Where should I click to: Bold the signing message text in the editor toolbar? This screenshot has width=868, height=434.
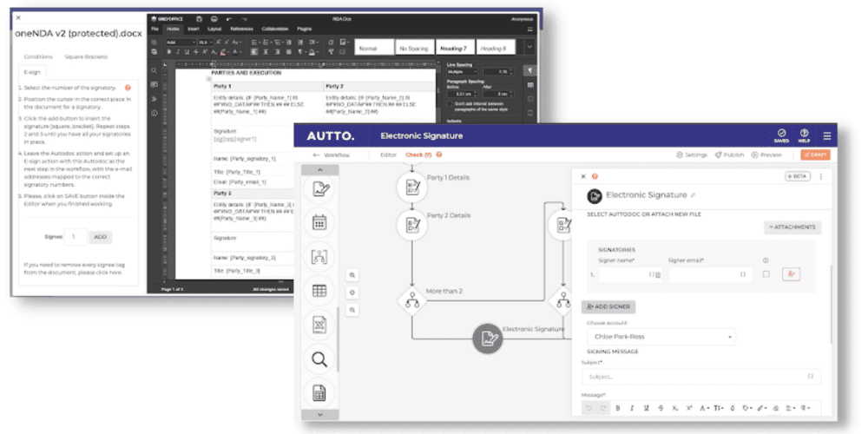coord(617,408)
